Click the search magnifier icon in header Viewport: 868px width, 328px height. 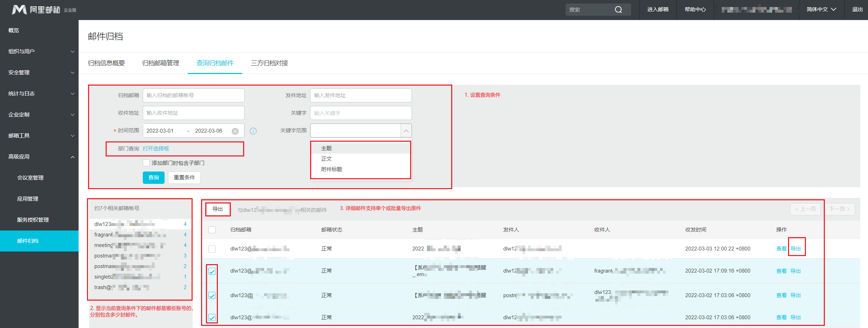click(618, 10)
